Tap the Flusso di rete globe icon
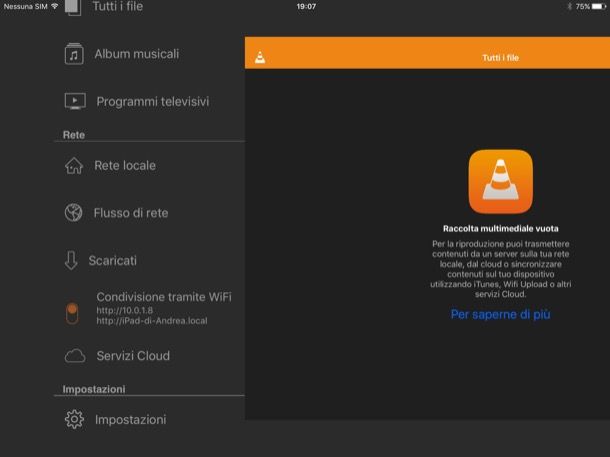This screenshot has height=457, width=610. [74, 213]
